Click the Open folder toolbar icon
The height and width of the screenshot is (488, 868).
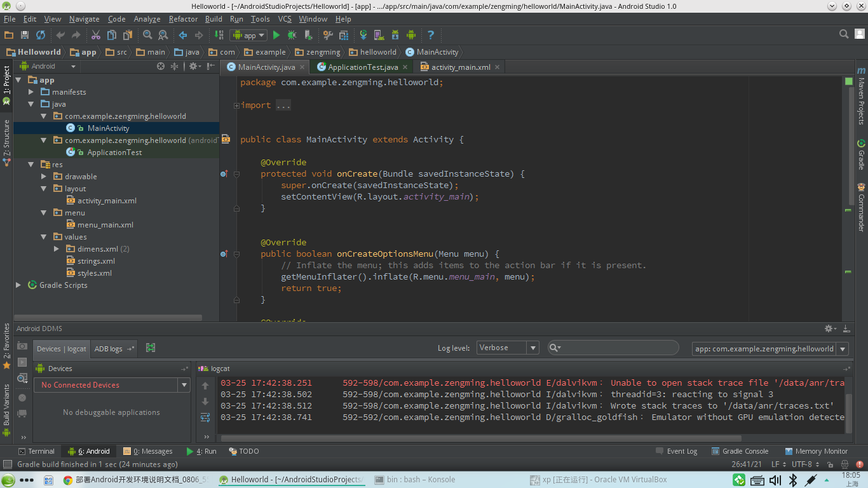(x=9, y=35)
